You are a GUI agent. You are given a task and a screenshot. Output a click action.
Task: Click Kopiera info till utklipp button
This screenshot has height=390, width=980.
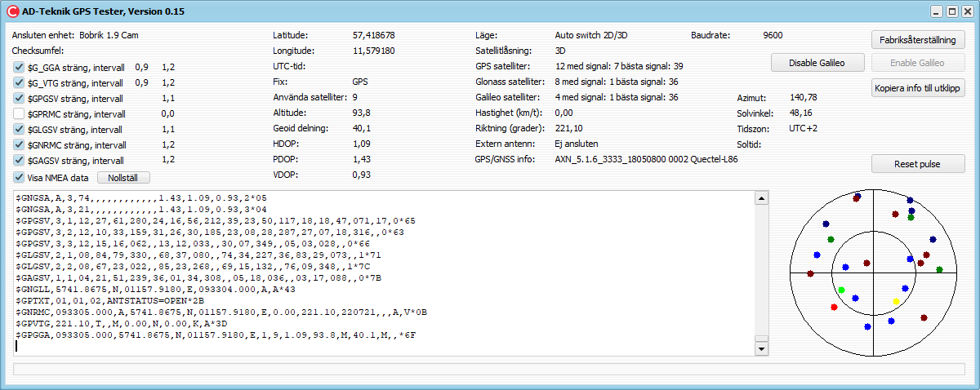pos(919,87)
